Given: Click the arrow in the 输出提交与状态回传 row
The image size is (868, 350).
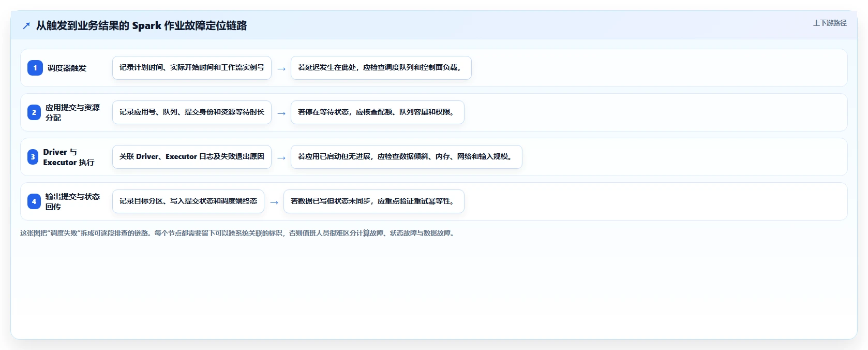Looking at the screenshot, I should pyautogui.click(x=274, y=202).
